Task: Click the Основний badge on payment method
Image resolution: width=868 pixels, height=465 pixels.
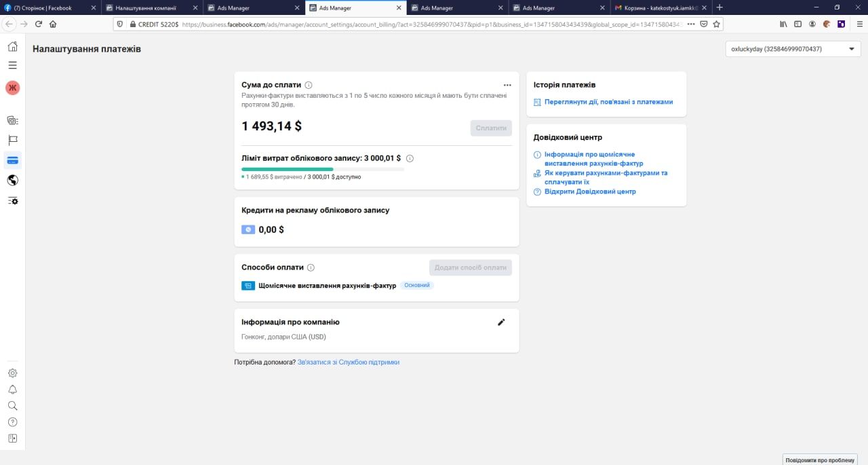Action: [x=417, y=285]
